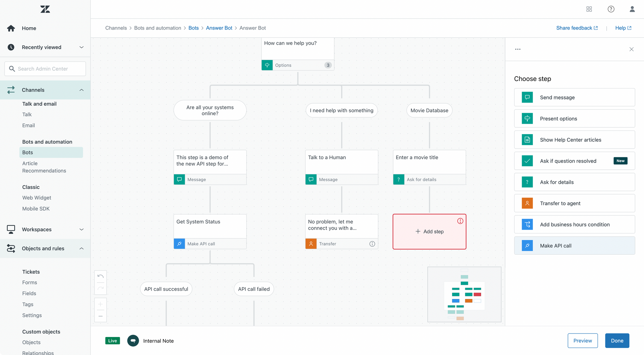Click the flow minimap thumbnail
This screenshot has width=644, height=355.
point(464,294)
